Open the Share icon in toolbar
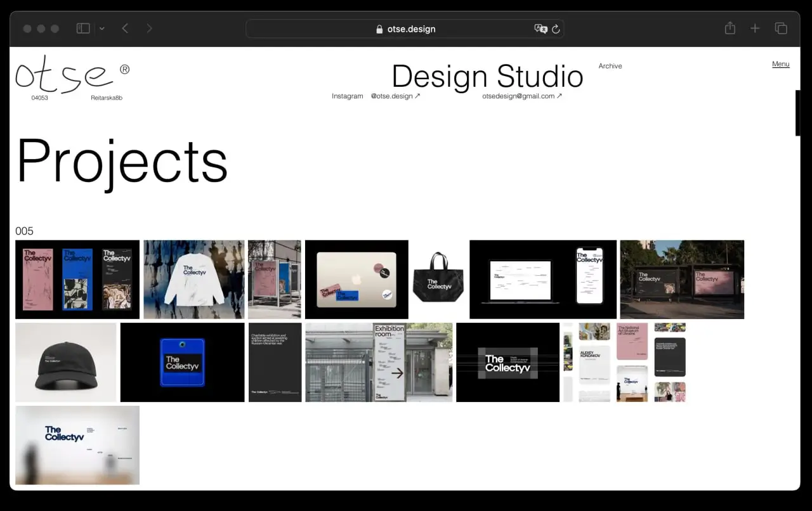Image resolution: width=812 pixels, height=511 pixels. pyautogui.click(x=730, y=29)
